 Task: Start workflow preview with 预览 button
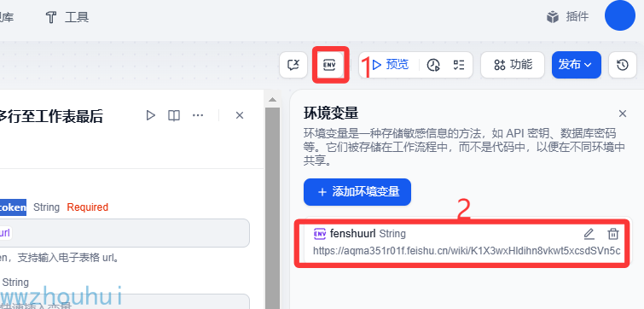tap(391, 65)
